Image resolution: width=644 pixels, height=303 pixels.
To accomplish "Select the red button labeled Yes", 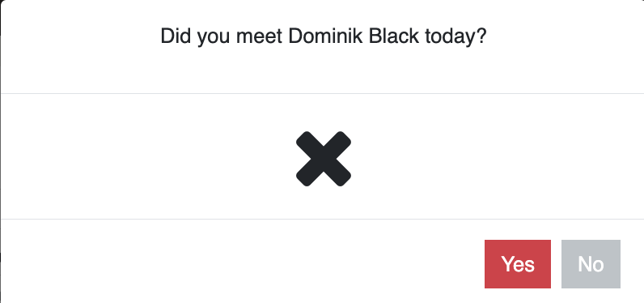I will point(518,264).
